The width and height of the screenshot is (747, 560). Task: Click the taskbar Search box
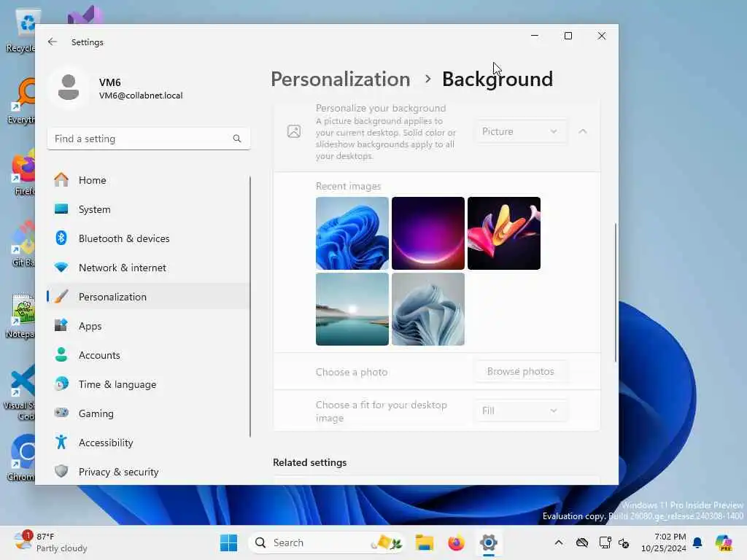point(327,542)
